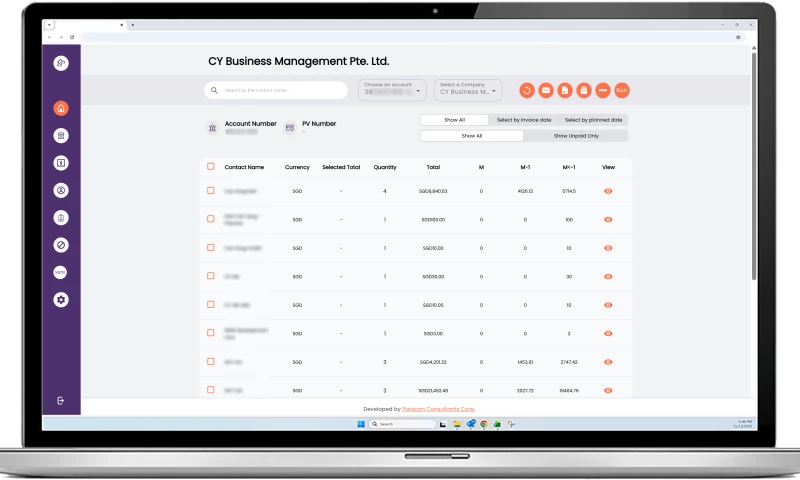Click the orange email envelope button
This screenshot has width=800, height=480.
point(545,90)
